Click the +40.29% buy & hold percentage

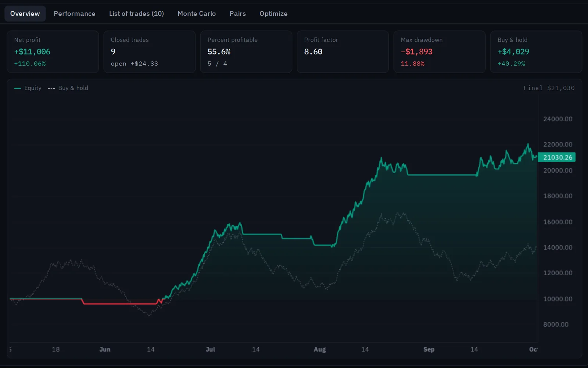[x=511, y=64]
